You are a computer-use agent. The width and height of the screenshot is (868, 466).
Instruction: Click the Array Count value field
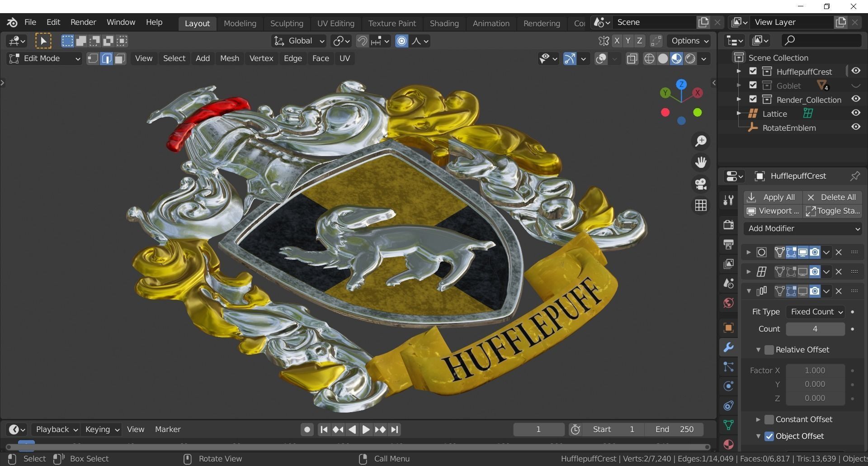[x=815, y=329]
